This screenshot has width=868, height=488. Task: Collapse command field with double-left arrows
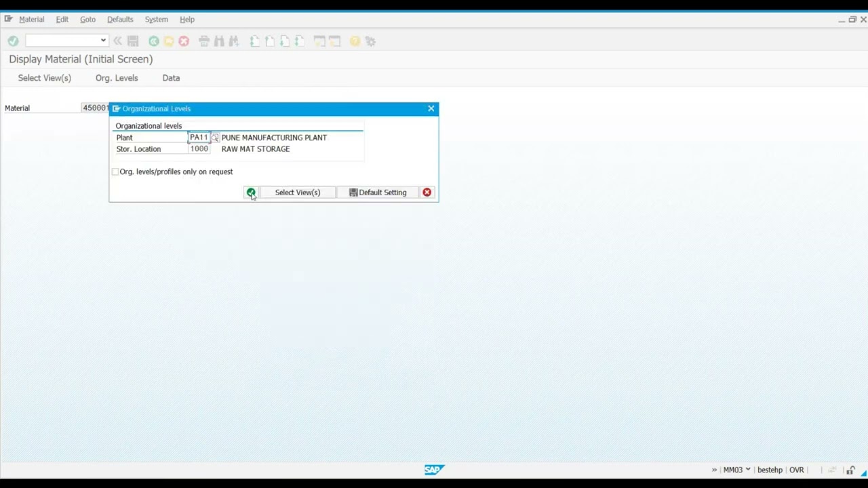click(x=117, y=41)
